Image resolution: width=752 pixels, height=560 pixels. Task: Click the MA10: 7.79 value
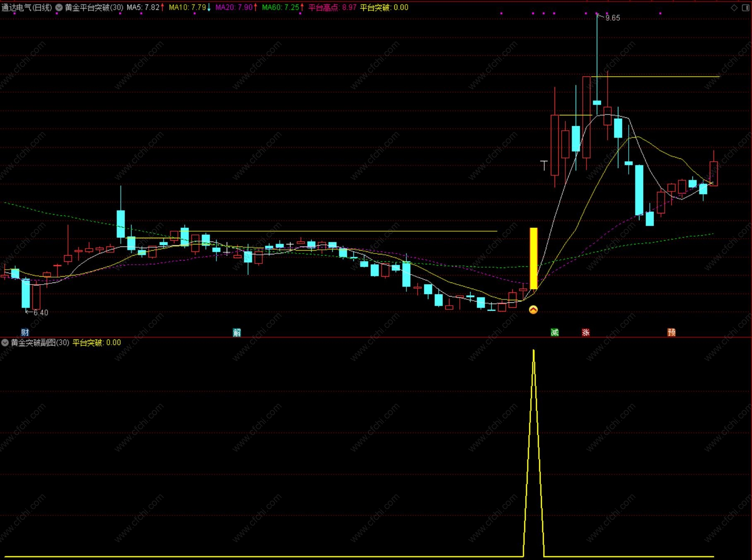[187, 7]
